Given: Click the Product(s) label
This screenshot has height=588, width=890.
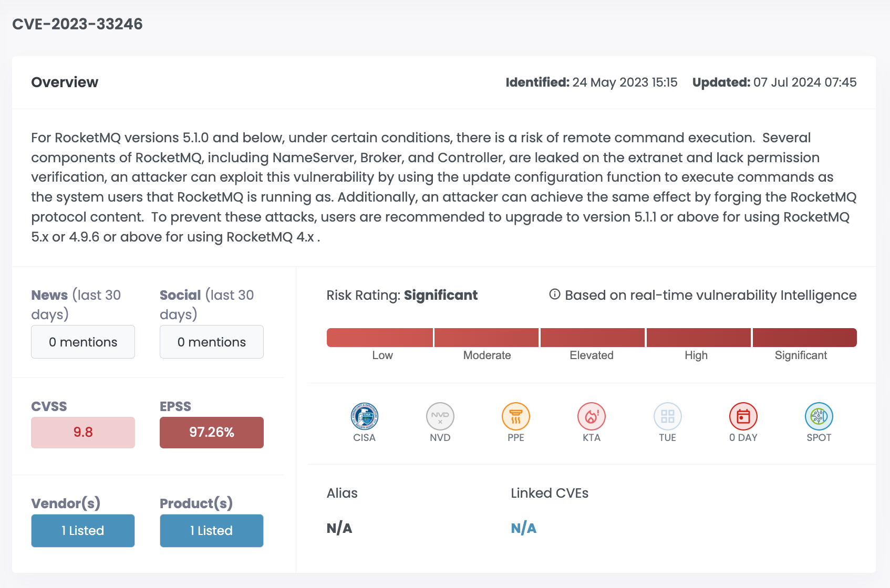Looking at the screenshot, I should tap(196, 503).
